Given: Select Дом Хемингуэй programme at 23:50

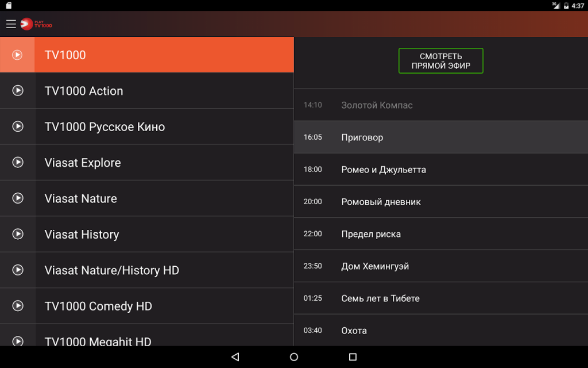Looking at the screenshot, I should click(x=441, y=266).
